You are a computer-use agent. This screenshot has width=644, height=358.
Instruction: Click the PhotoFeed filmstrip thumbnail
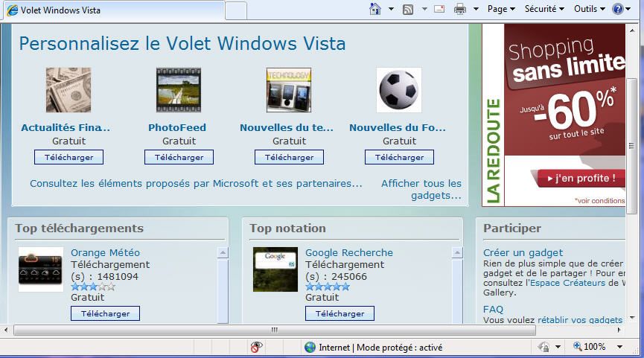[179, 90]
